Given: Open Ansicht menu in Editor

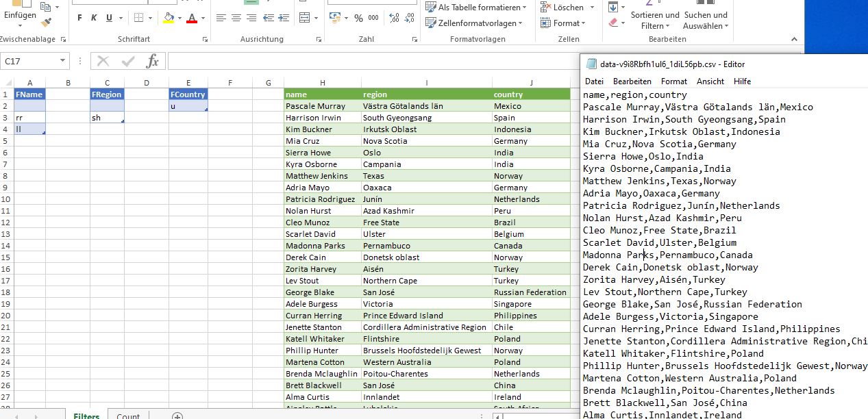Looking at the screenshot, I should coord(710,81).
